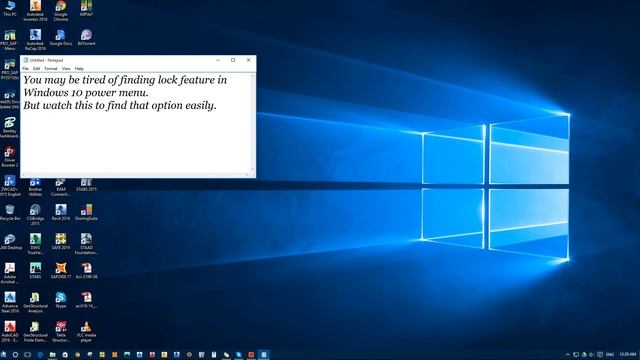This screenshot has height=360, width=640.
Task: Open Edge browser from the taskbar
Action: click(40, 355)
